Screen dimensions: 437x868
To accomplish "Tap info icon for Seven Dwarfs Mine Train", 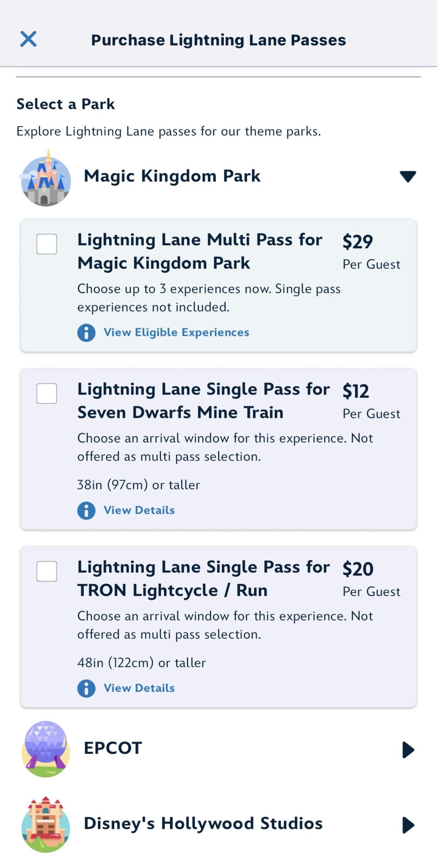I will [x=86, y=510].
